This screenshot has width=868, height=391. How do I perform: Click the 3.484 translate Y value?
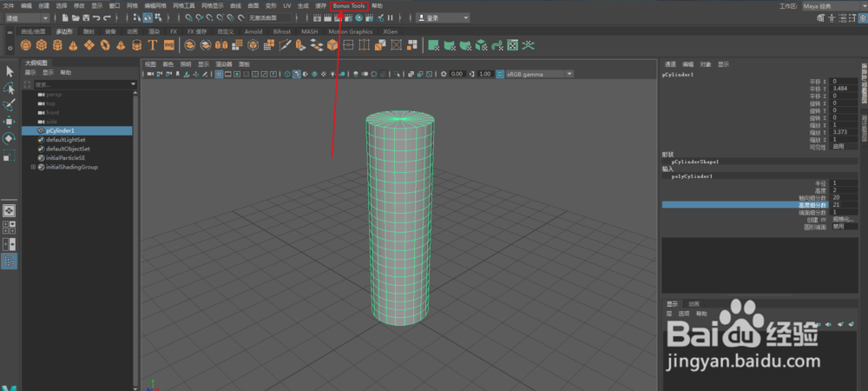(x=845, y=88)
